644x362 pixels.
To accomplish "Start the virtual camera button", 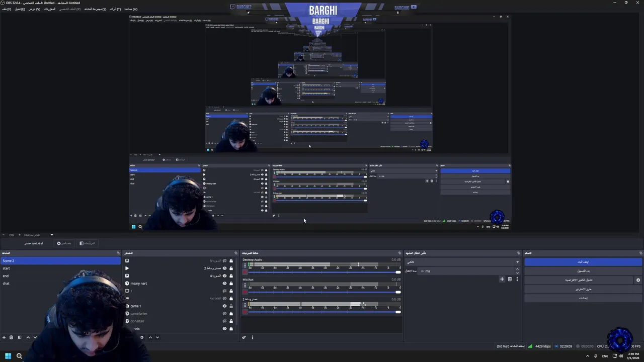I will 579,280.
